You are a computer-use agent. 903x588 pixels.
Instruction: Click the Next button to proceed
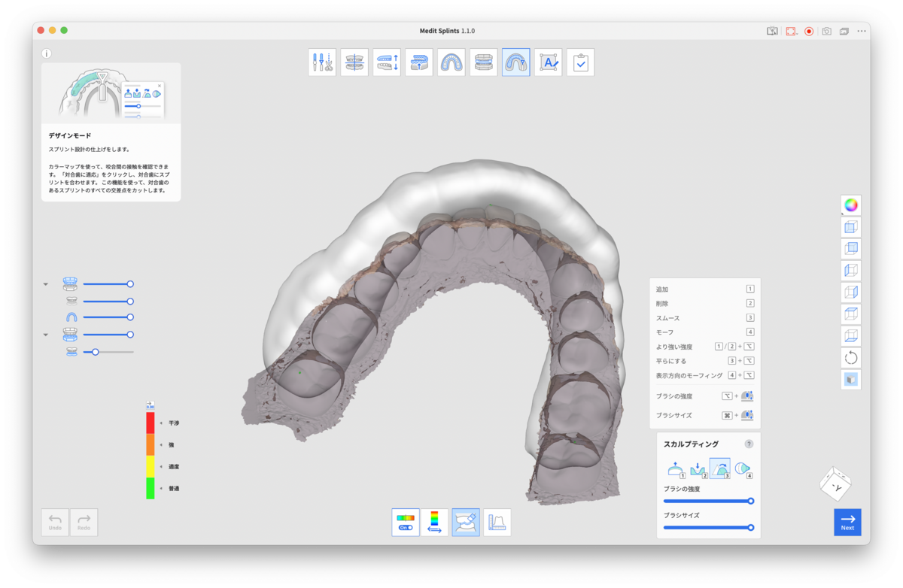coord(847,522)
